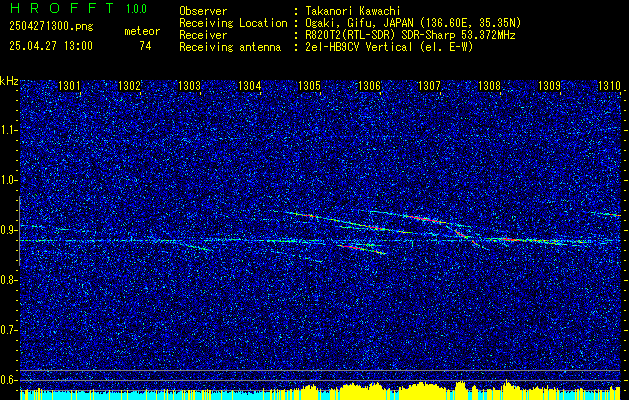The image size is (629, 400).
Task: Click the 1303 time axis marker
Action: click(189, 85)
